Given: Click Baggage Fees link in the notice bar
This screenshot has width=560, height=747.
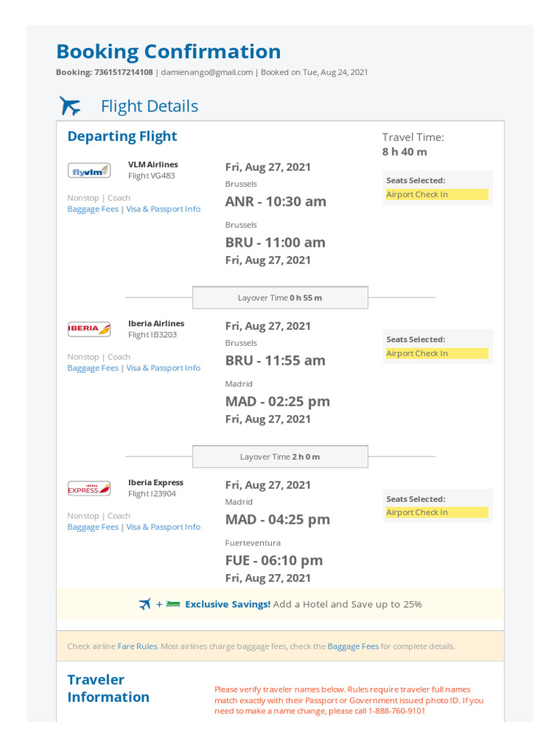Looking at the screenshot, I should pos(353,646).
